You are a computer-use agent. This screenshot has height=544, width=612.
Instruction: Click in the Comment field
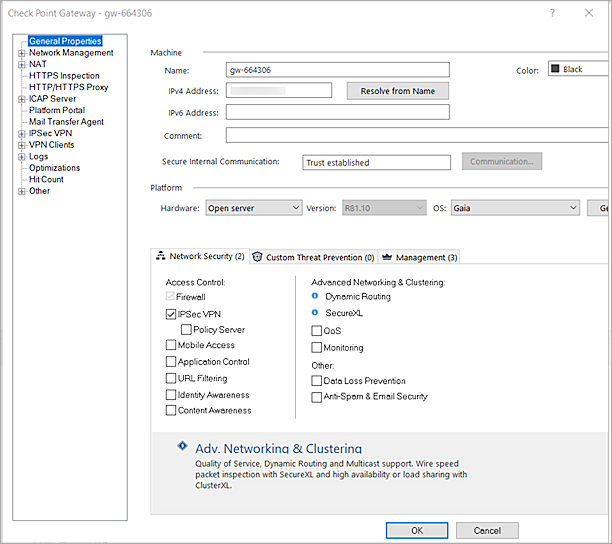[417, 135]
